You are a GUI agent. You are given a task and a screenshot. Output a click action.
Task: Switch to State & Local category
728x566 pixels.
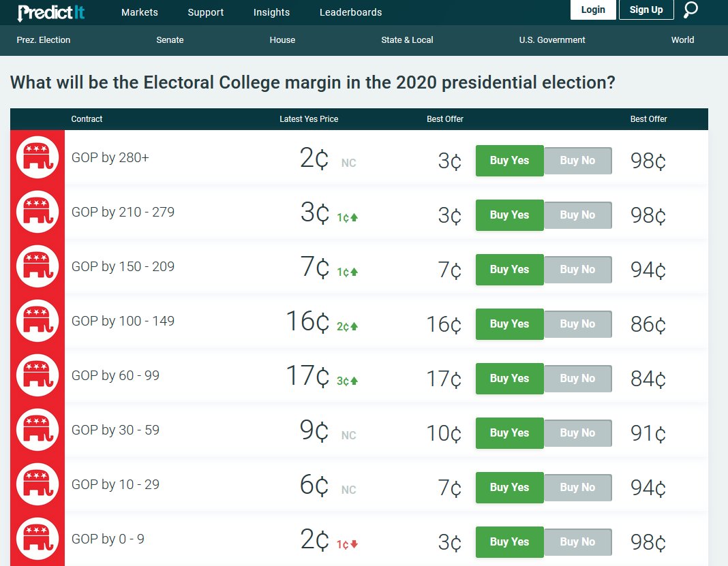407,40
